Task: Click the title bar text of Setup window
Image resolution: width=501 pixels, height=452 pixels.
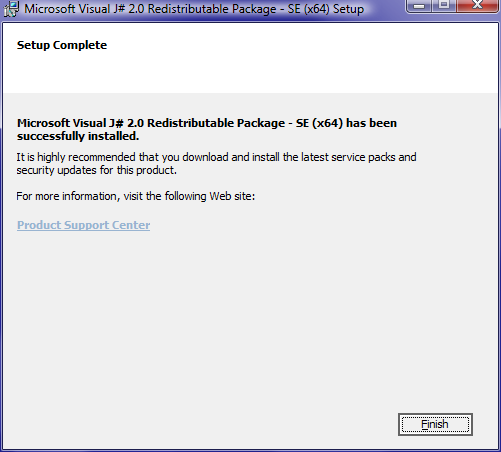Action: [194, 9]
